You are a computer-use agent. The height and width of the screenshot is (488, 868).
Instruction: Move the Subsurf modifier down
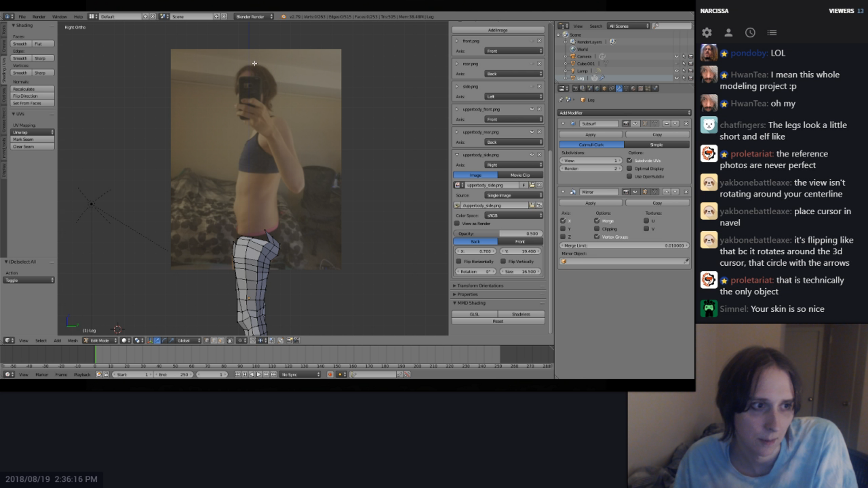pyautogui.click(x=675, y=123)
